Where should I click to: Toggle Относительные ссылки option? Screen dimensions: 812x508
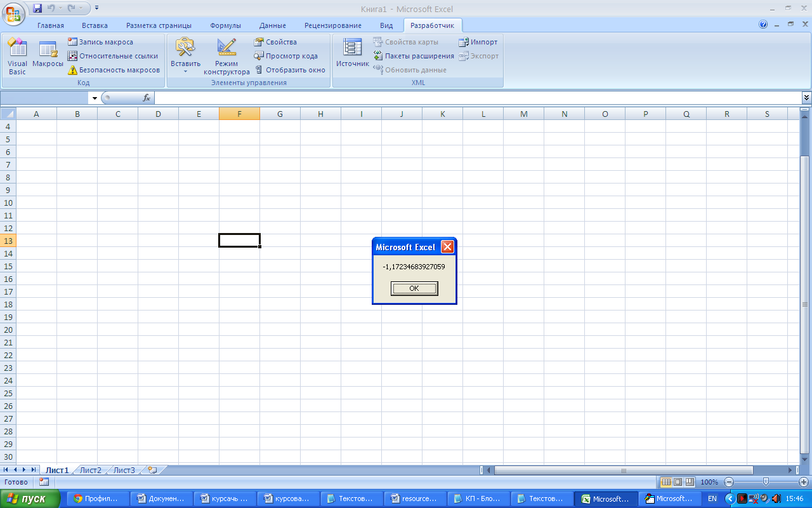pyautogui.click(x=113, y=56)
